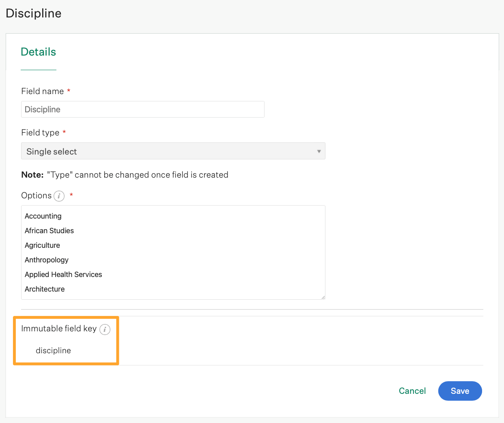Save the Discipline field changes
The height and width of the screenshot is (423, 504).
460,391
